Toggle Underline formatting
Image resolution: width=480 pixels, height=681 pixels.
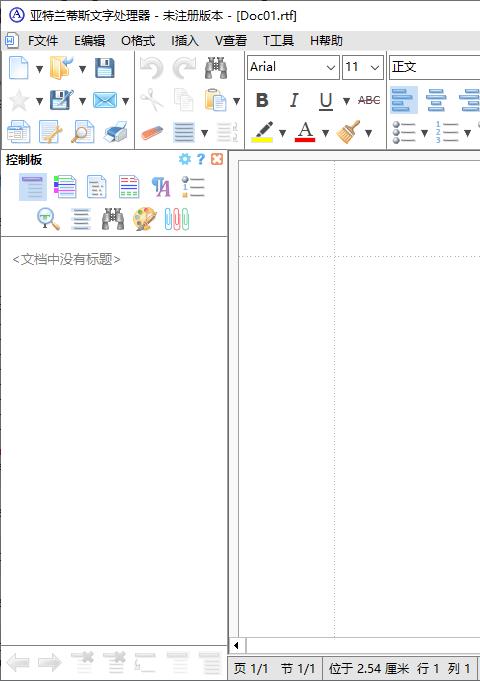pyautogui.click(x=326, y=101)
